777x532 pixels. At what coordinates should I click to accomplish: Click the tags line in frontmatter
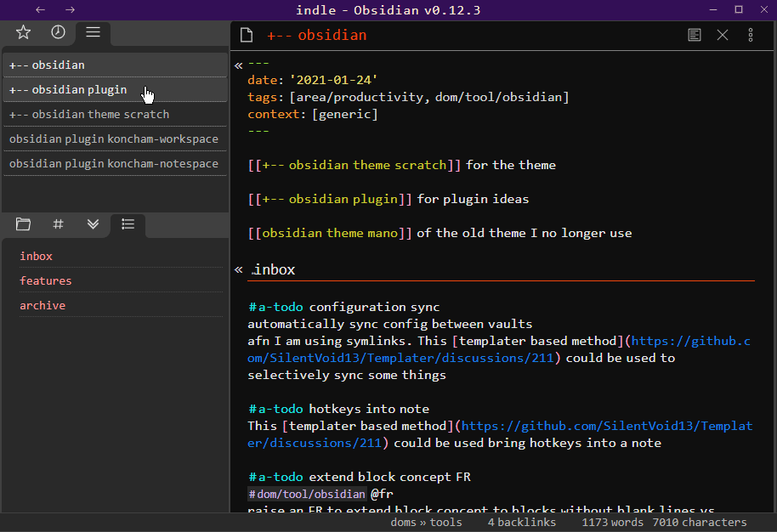pos(408,97)
